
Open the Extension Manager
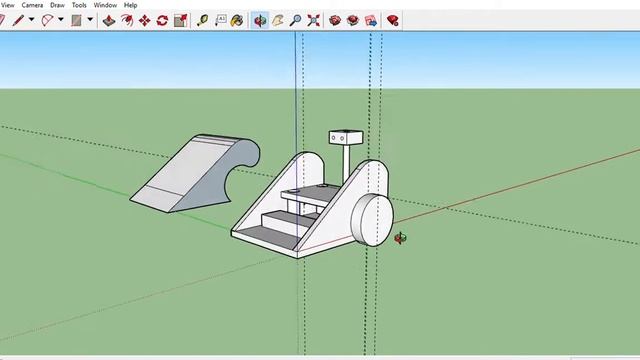coord(393,20)
